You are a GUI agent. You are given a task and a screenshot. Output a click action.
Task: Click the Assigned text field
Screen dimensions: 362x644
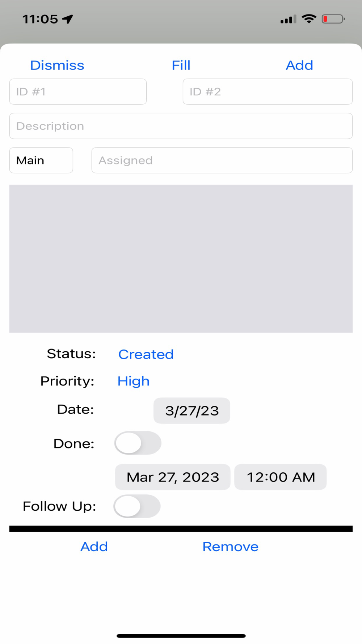click(x=222, y=160)
